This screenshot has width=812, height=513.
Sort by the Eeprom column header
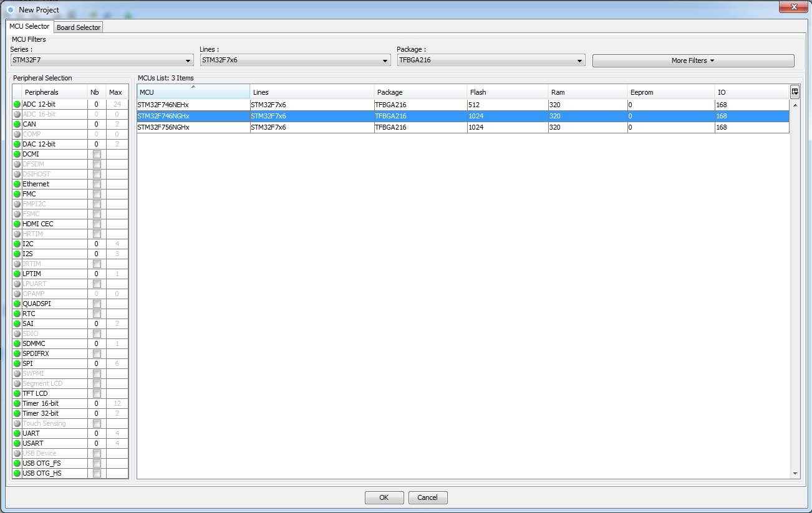[x=671, y=92]
